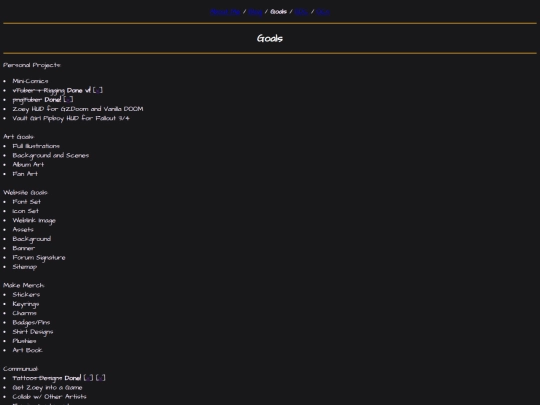Open the navigation link right after Goals
The image size is (540, 405).
[301, 12]
